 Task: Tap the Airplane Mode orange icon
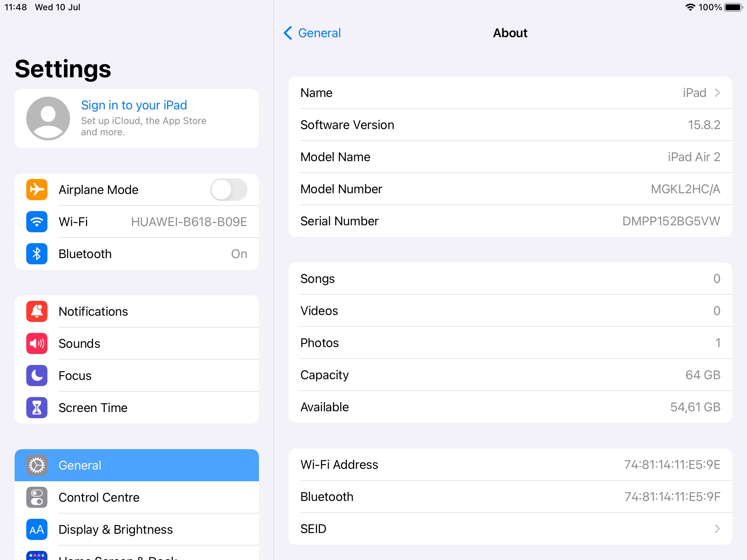click(x=37, y=190)
